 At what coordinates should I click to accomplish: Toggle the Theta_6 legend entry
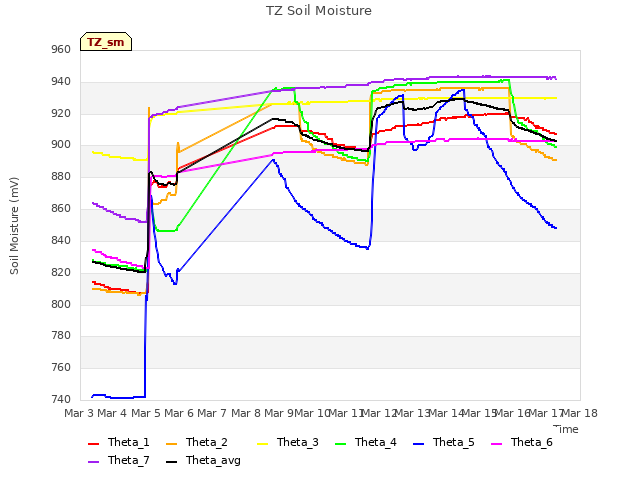click(522, 442)
